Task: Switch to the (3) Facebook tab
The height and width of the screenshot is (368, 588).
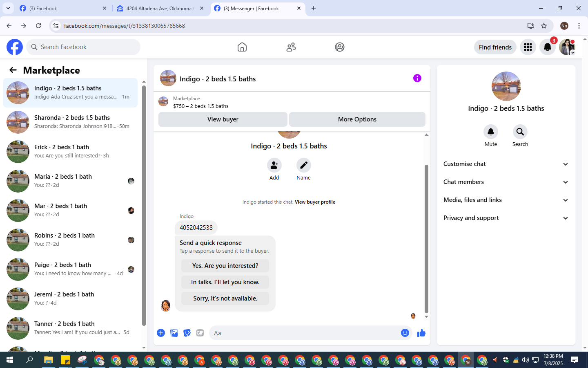Action: pos(63,8)
